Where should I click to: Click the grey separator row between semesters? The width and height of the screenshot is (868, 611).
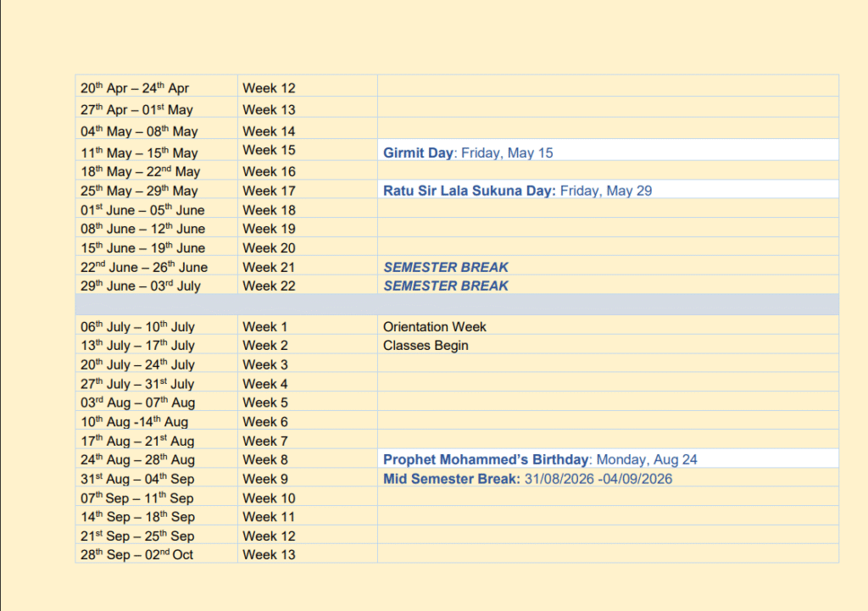456,304
